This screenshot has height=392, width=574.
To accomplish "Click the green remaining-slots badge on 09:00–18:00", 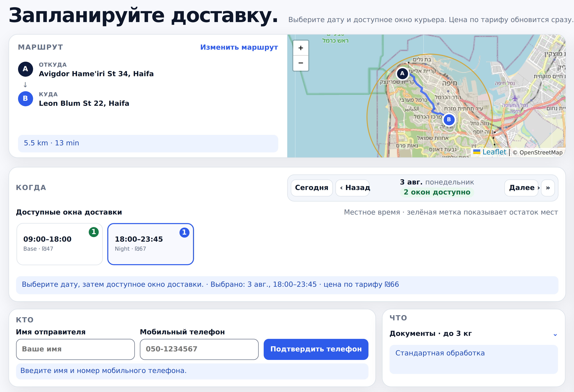I will coord(94,232).
